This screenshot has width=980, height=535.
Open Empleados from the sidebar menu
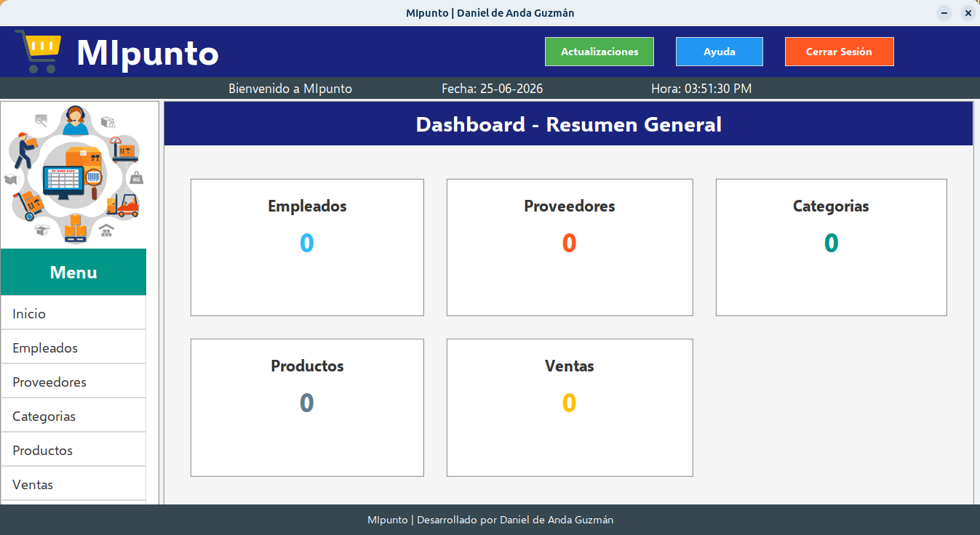(x=73, y=347)
